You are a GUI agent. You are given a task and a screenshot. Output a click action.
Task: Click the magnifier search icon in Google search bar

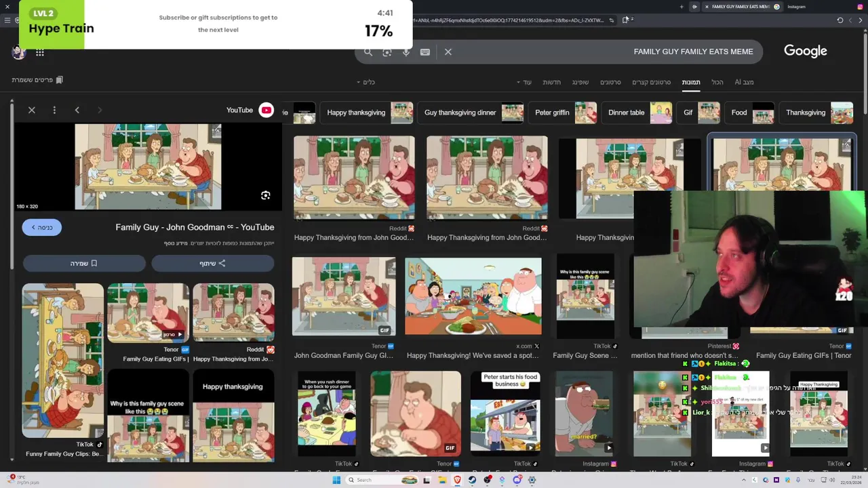tap(368, 52)
